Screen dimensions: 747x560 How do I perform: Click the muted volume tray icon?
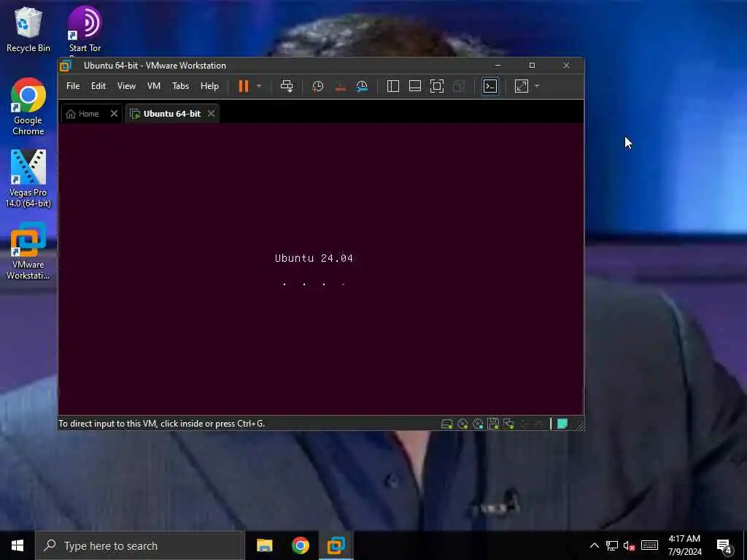tap(630, 545)
